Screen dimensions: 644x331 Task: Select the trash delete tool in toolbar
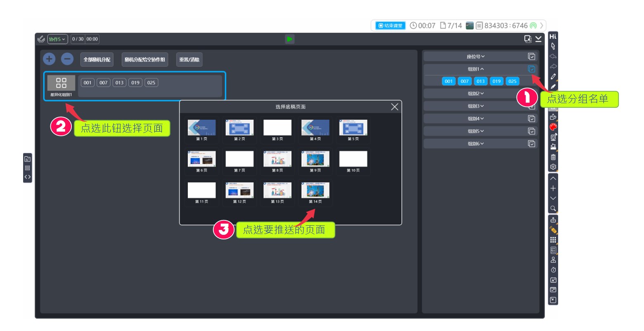pos(553,157)
